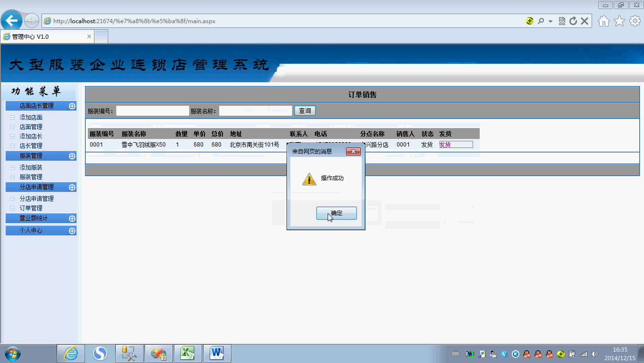Focus the 服装名称 input field
The width and height of the screenshot is (644, 363).
tap(255, 111)
